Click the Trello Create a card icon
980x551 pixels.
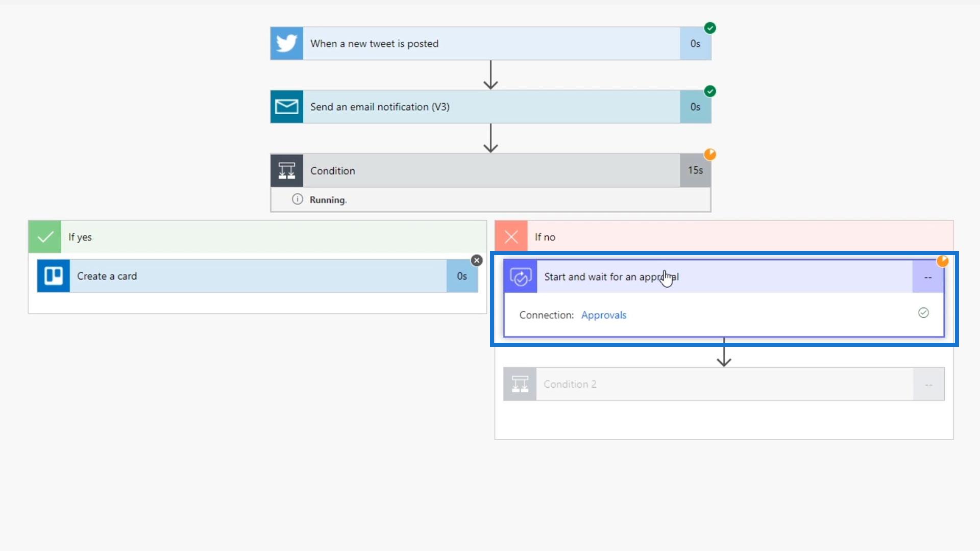click(x=53, y=276)
